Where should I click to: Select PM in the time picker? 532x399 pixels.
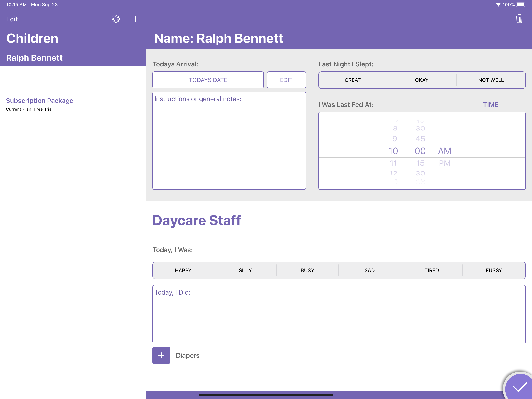444,163
